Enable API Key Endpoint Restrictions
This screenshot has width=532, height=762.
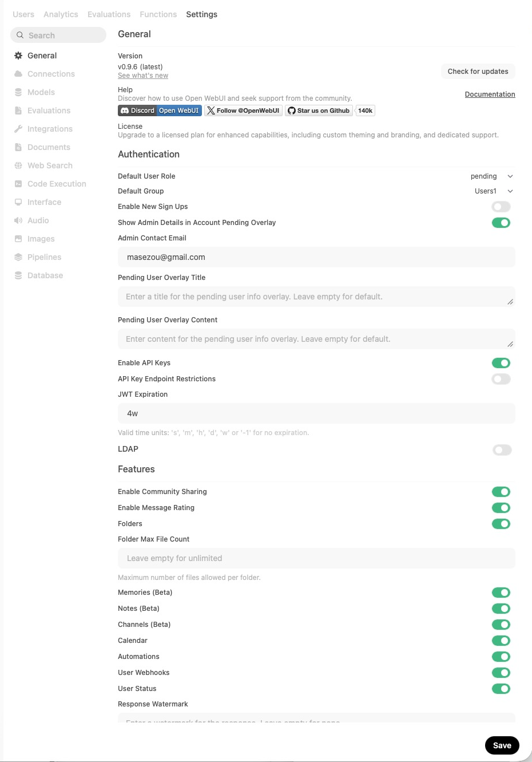(501, 379)
